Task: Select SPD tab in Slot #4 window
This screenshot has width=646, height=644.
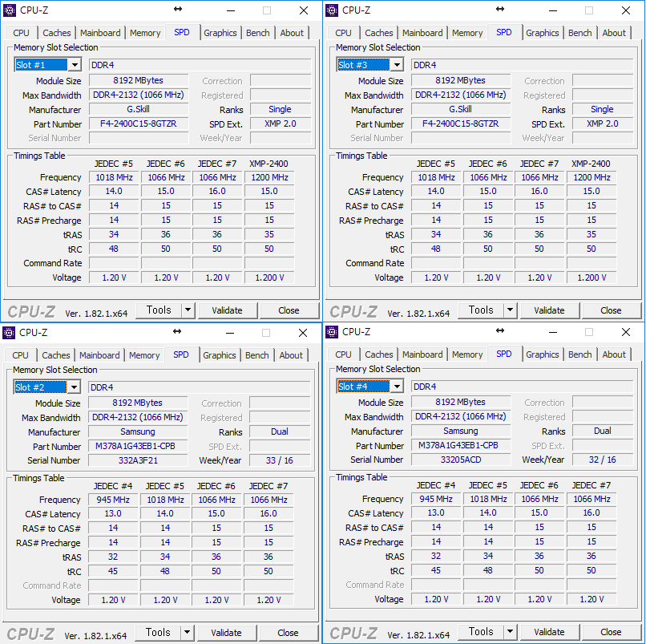Action: tap(504, 354)
